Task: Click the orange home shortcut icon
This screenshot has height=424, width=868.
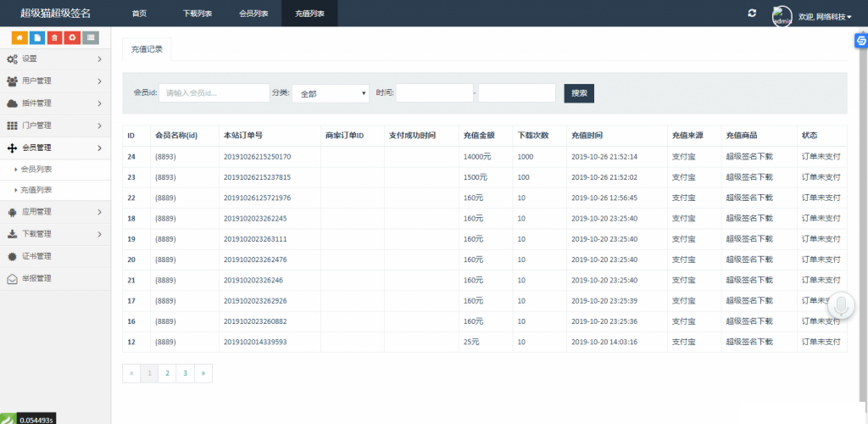Action: point(19,37)
